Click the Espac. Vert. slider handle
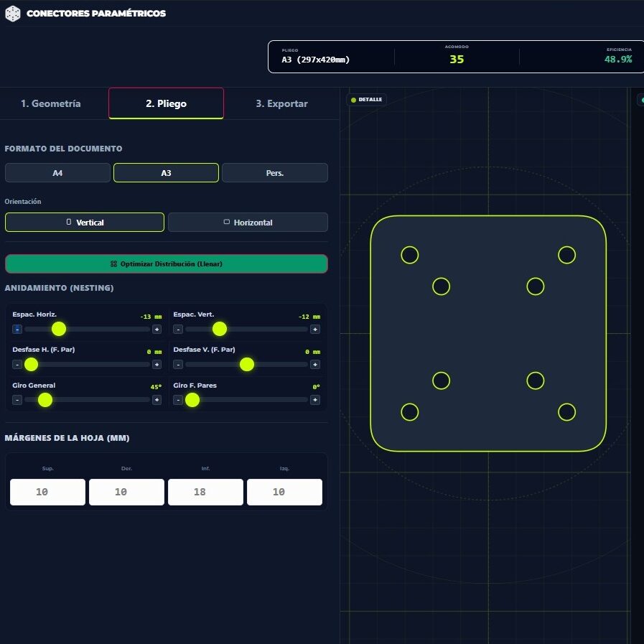 (x=220, y=329)
